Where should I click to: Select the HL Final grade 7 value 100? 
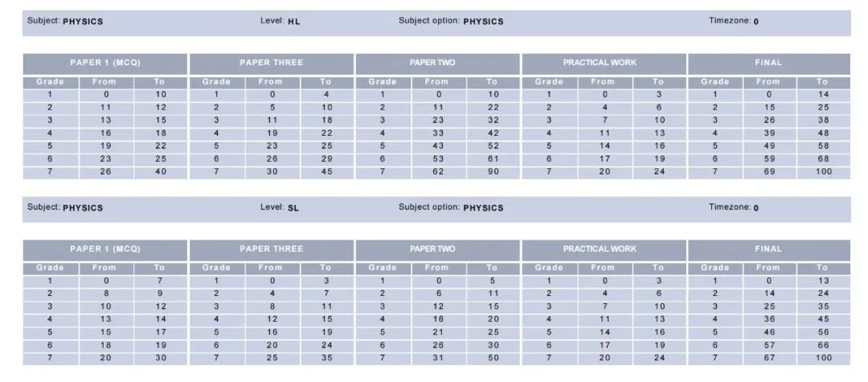(824, 171)
